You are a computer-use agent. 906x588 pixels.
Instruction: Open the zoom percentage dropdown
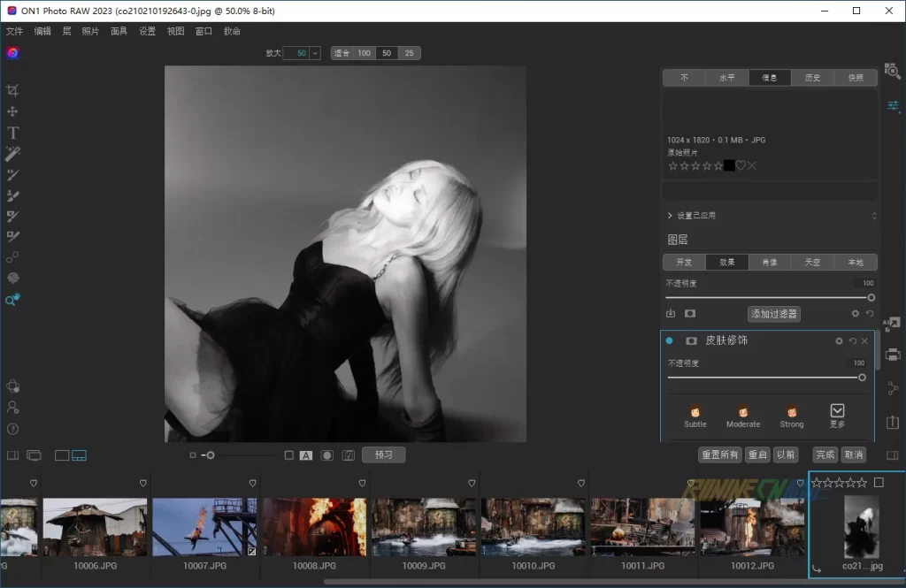[x=314, y=53]
